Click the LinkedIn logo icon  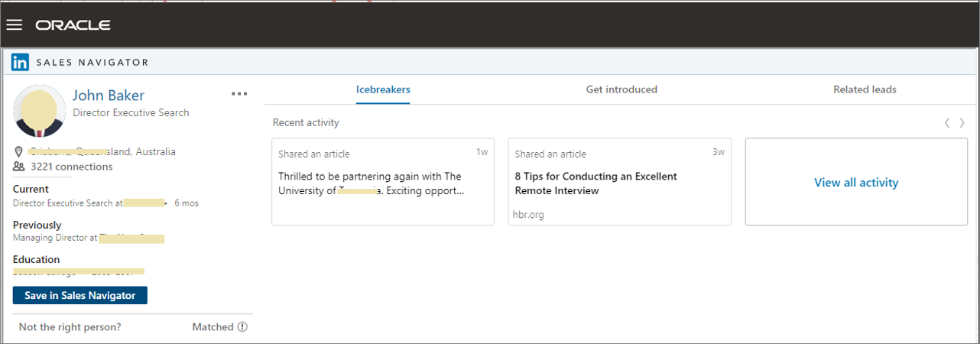(21, 62)
